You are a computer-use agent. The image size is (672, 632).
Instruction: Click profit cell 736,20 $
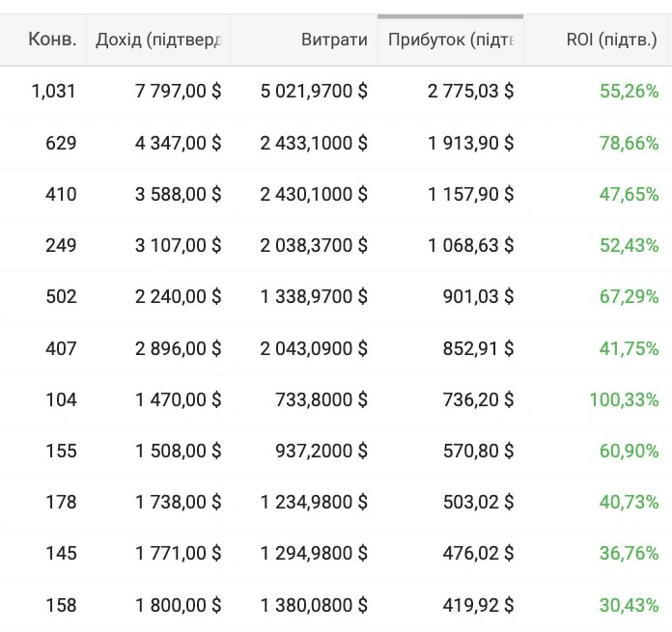(x=478, y=399)
